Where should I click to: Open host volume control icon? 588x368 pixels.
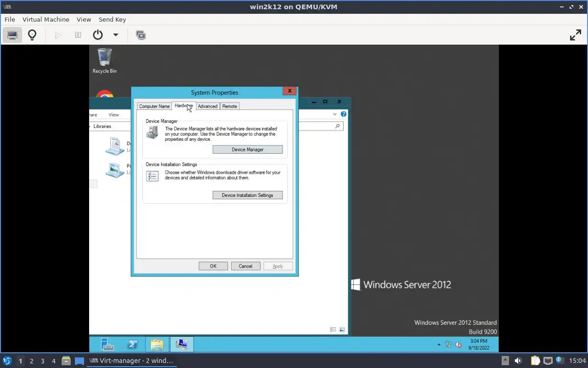[x=518, y=361]
